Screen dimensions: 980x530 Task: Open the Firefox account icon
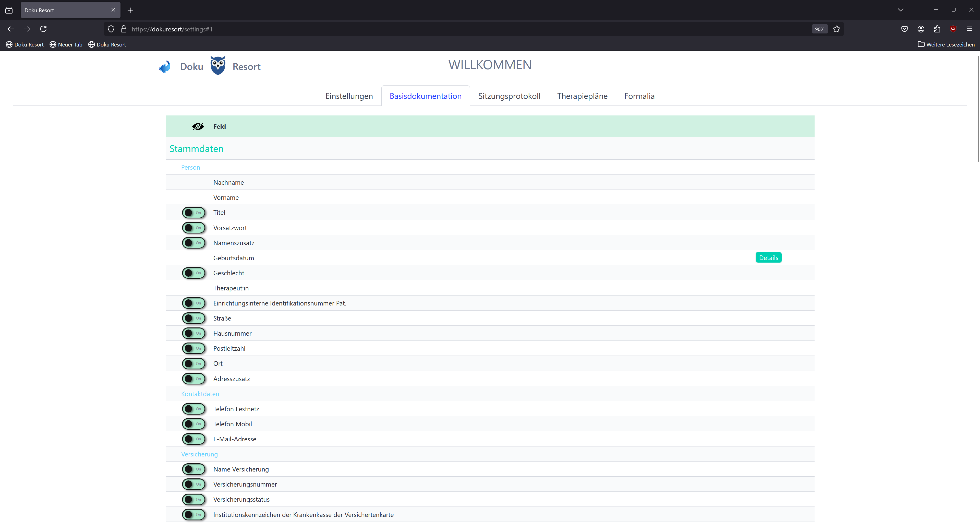[921, 29]
